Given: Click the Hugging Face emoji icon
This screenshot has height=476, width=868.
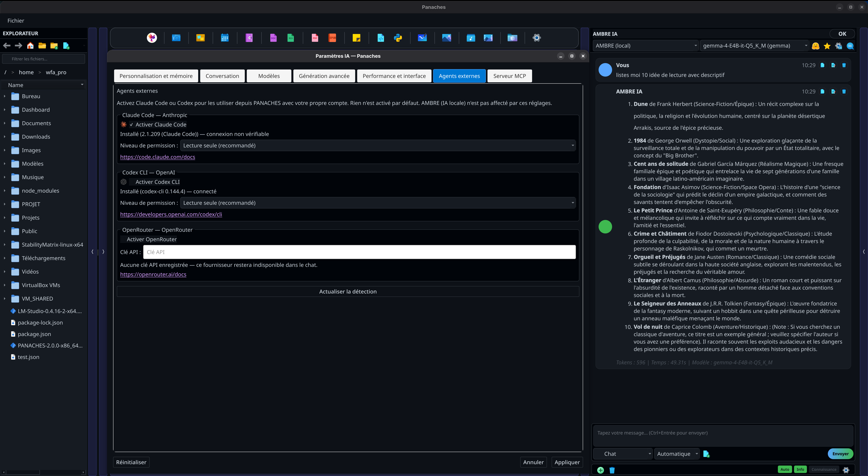Looking at the screenshot, I should pyautogui.click(x=816, y=46).
